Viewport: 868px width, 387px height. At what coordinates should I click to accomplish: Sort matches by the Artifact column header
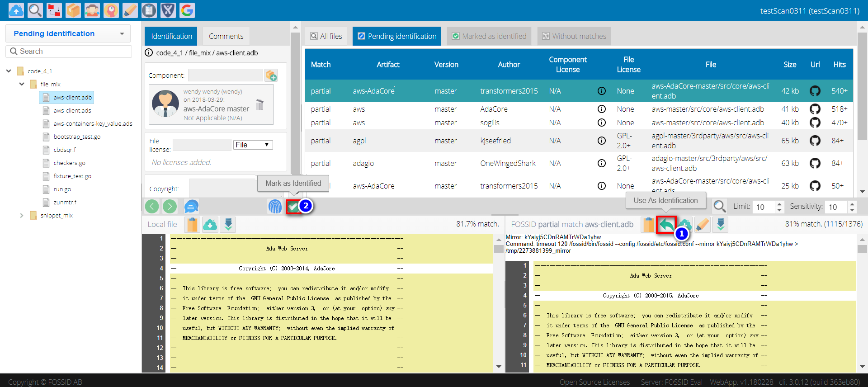click(388, 65)
